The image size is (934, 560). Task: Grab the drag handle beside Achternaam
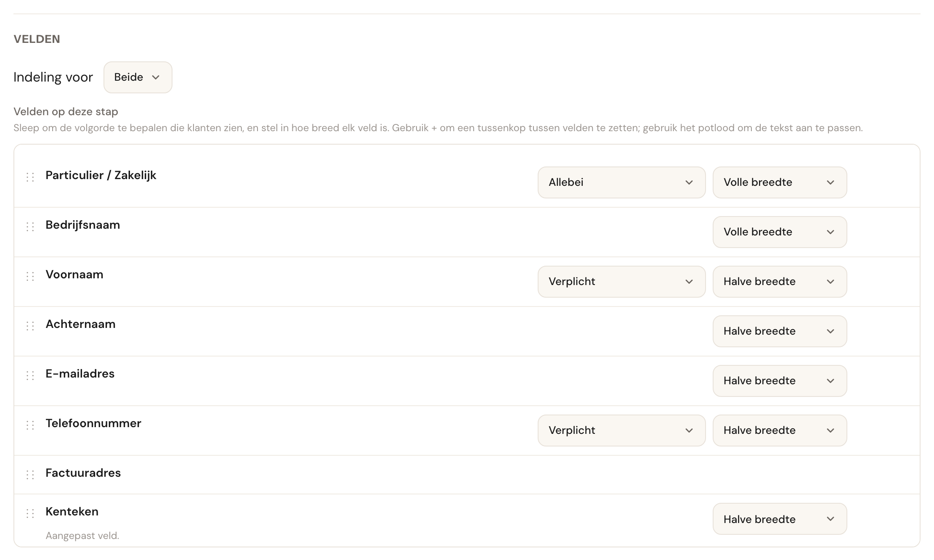(30, 326)
